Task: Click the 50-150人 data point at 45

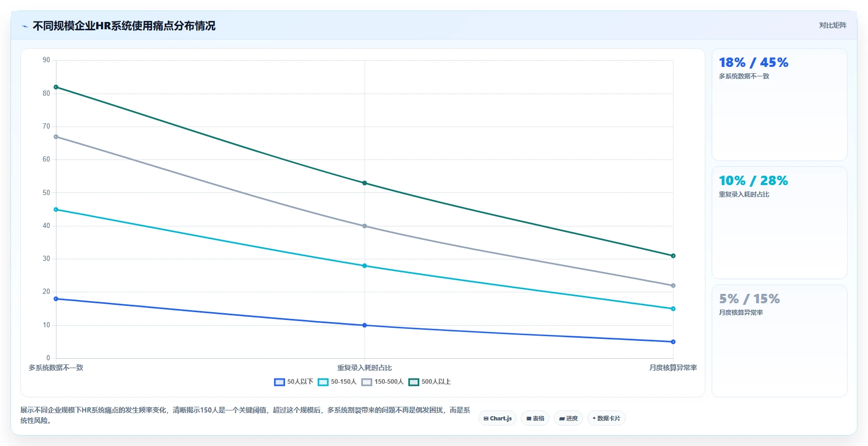Action: (x=56, y=210)
